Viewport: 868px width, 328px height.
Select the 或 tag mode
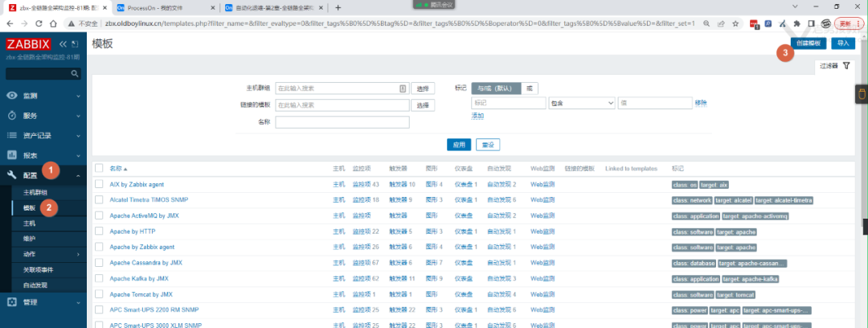point(529,88)
